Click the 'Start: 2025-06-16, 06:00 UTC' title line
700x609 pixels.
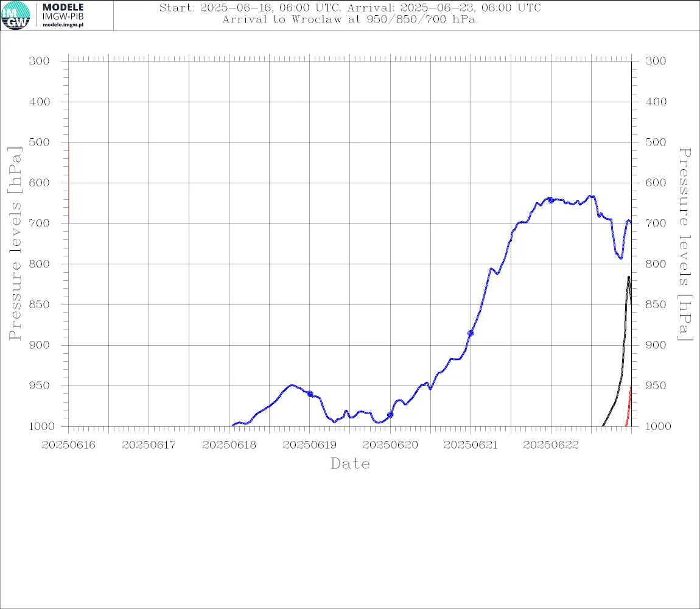point(350,7)
